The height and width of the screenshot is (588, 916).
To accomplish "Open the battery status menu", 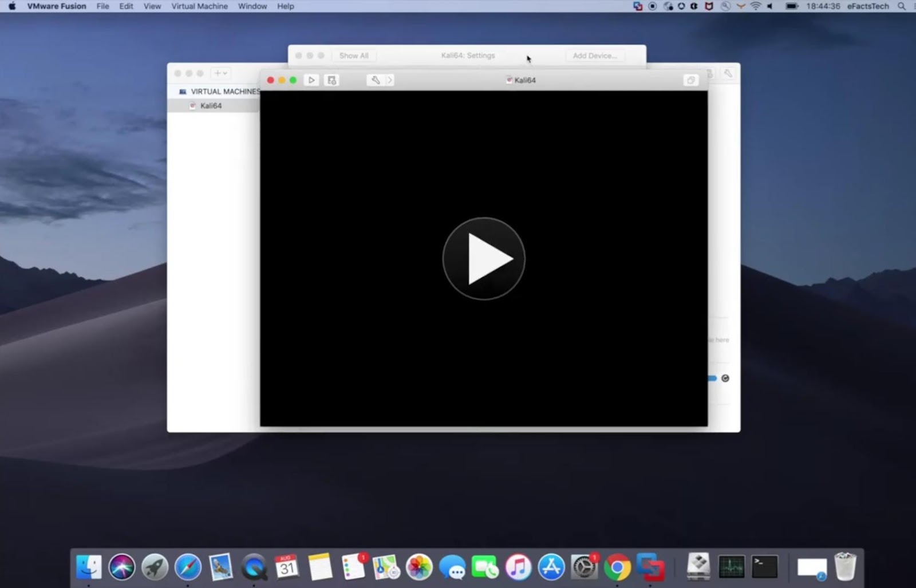I will pos(792,6).
